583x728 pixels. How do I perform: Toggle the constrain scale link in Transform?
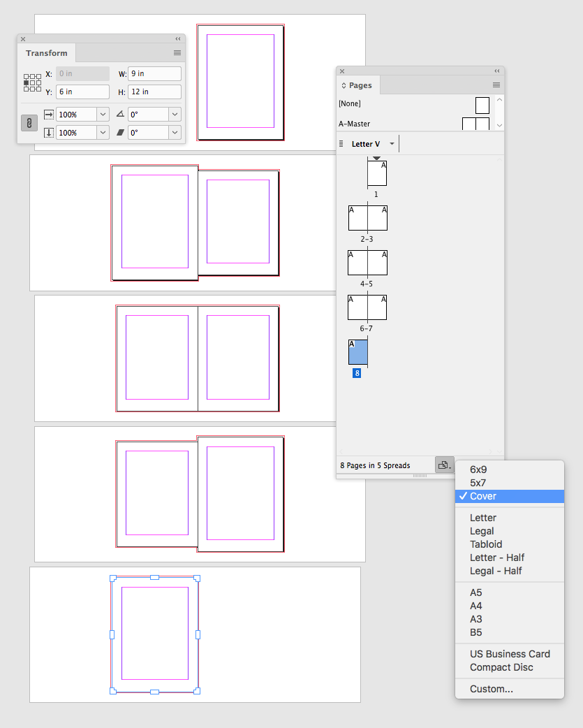[x=28, y=123]
